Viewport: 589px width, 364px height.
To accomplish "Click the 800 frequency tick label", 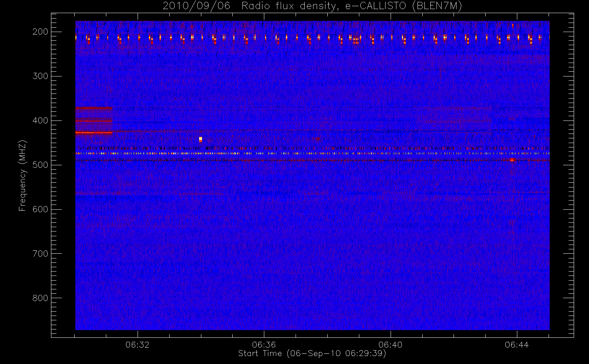I will 40,298.
